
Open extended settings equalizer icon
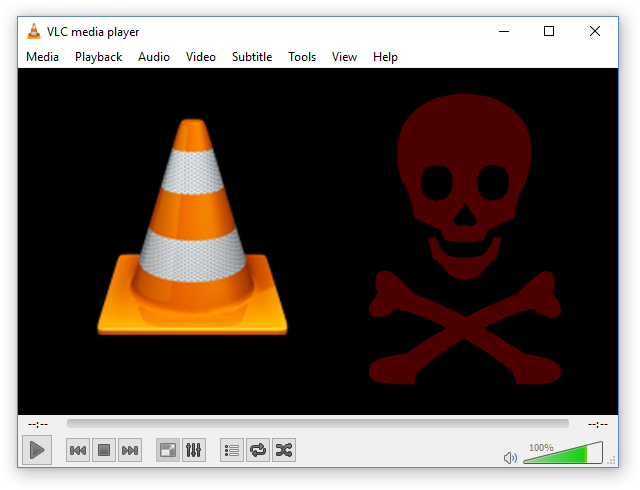click(193, 450)
